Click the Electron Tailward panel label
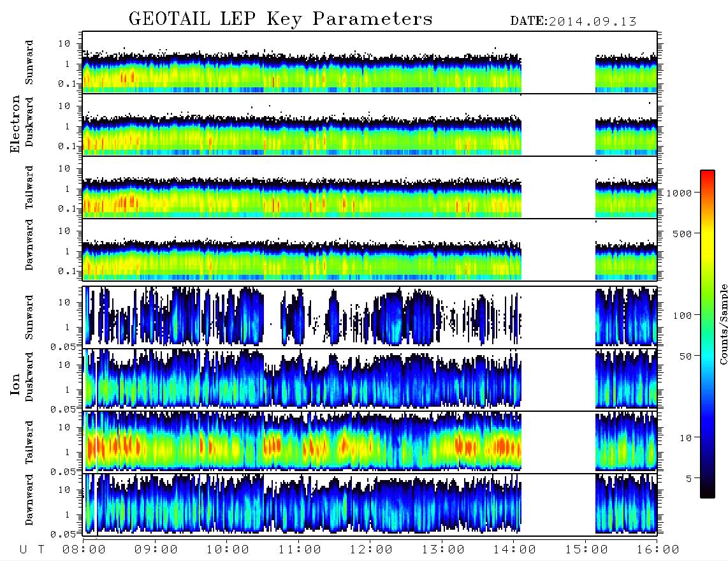The width and height of the screenshot is (728, 561). click(29, 187)
